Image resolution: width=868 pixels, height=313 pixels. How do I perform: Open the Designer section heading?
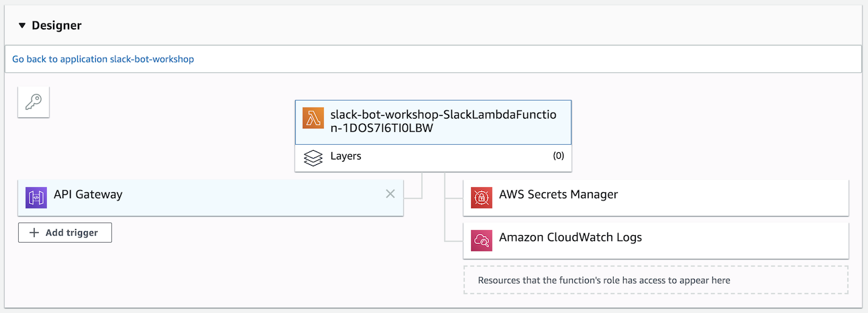point(56,25)
